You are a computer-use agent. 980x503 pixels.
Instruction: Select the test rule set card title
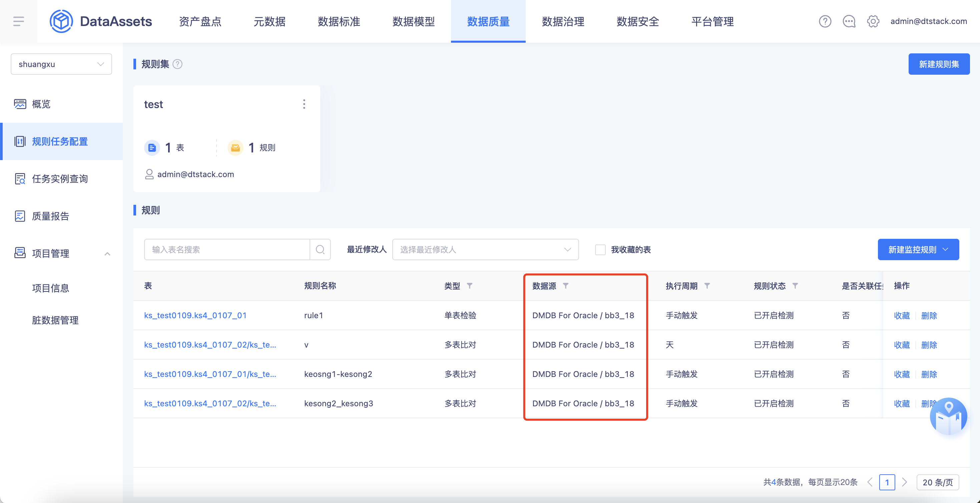[153, 104]
